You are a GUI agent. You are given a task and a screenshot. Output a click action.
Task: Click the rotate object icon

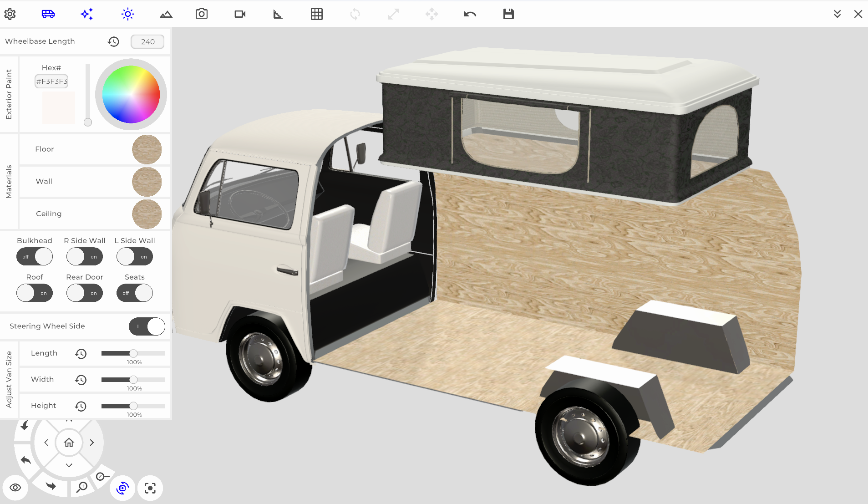tap(355, 14)
